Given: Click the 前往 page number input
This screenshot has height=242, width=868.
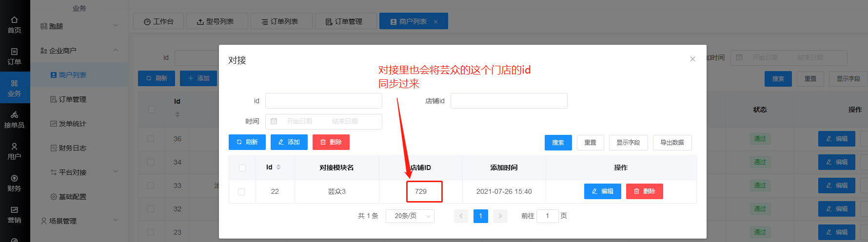Looking at the screenshot, I should [547, 216].
